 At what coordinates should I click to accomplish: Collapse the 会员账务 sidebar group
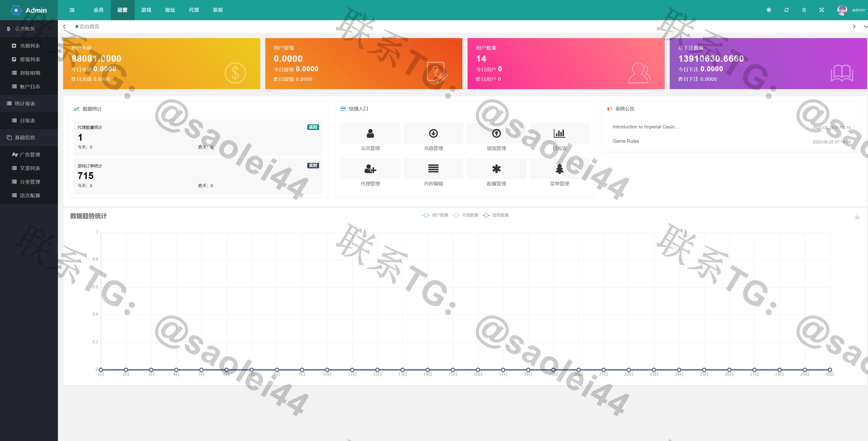[29, 29]
